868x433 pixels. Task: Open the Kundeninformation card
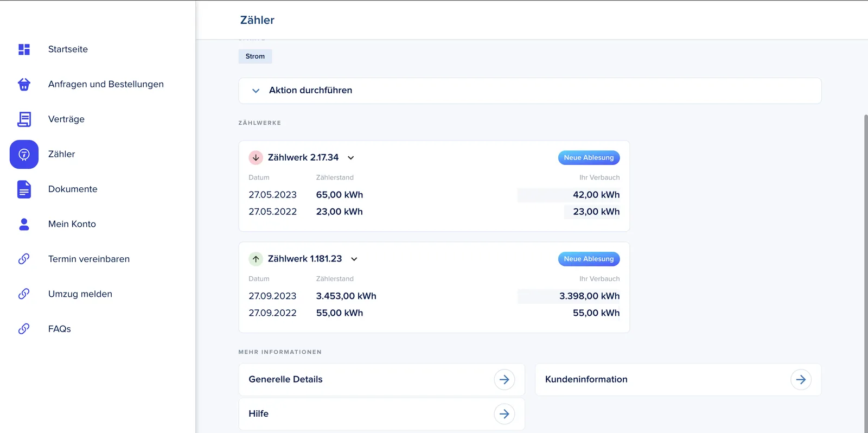pos(678,380)
